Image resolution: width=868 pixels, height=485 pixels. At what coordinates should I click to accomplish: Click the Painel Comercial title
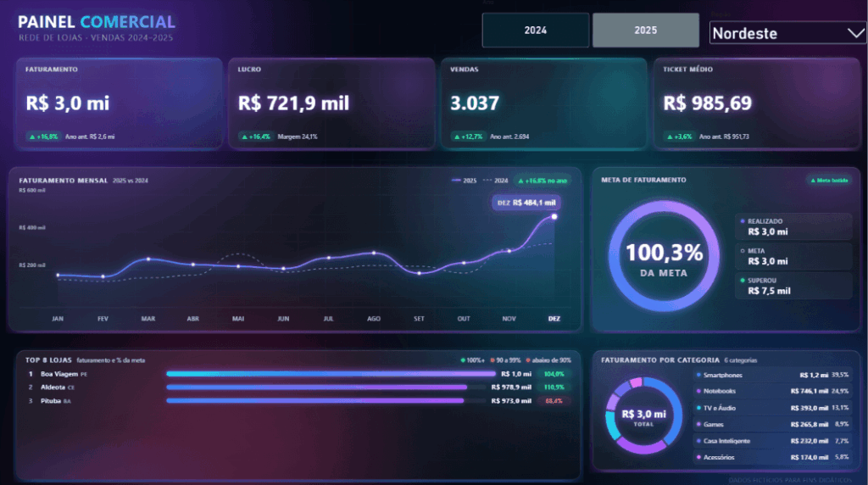click(97, 22)
